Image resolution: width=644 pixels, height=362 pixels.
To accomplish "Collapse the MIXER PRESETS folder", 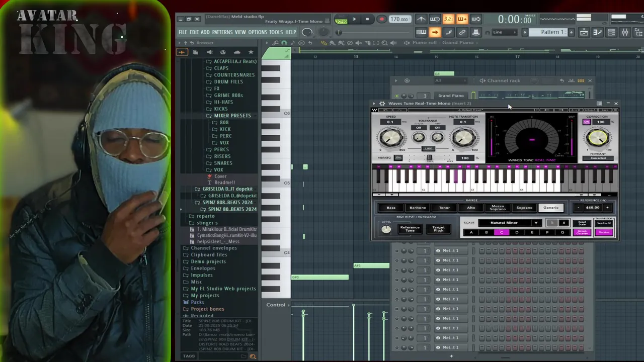I will pos(232,115).
